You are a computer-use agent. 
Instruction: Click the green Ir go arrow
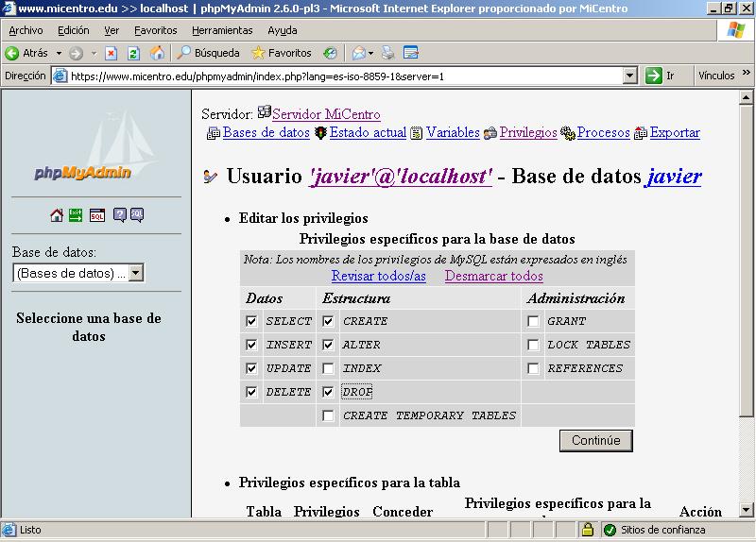pos(653,76)
